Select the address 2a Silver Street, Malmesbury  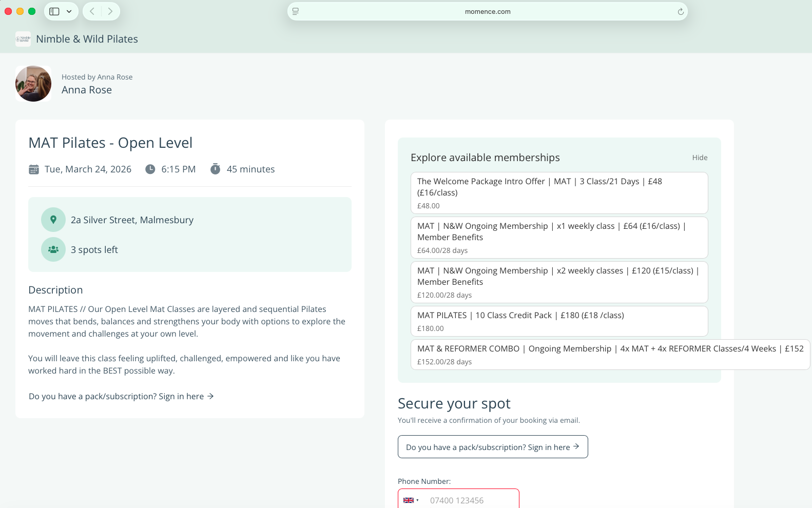click(132, 220)
